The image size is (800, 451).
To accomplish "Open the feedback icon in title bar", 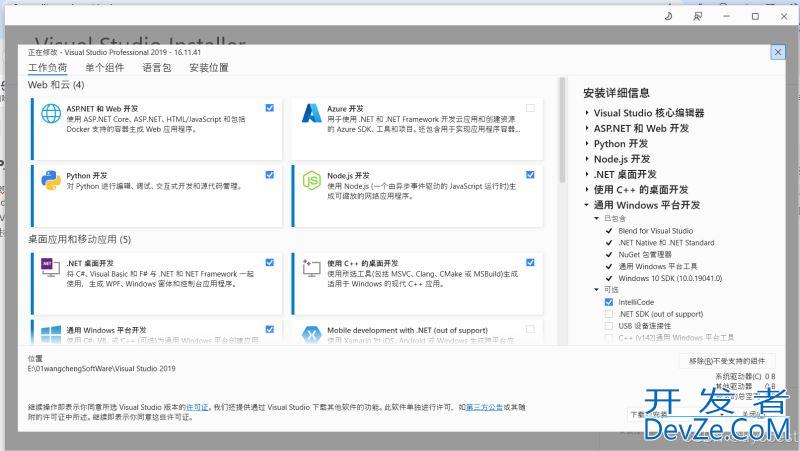I will pyautogui.click(x=697, y=16).
